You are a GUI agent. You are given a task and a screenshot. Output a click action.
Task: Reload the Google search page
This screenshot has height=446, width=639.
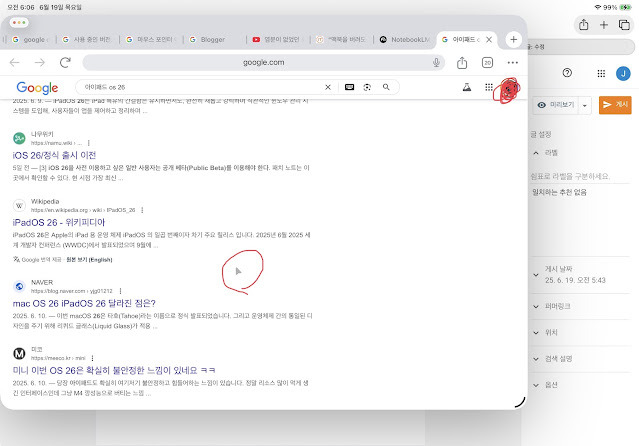coord(65,62)
